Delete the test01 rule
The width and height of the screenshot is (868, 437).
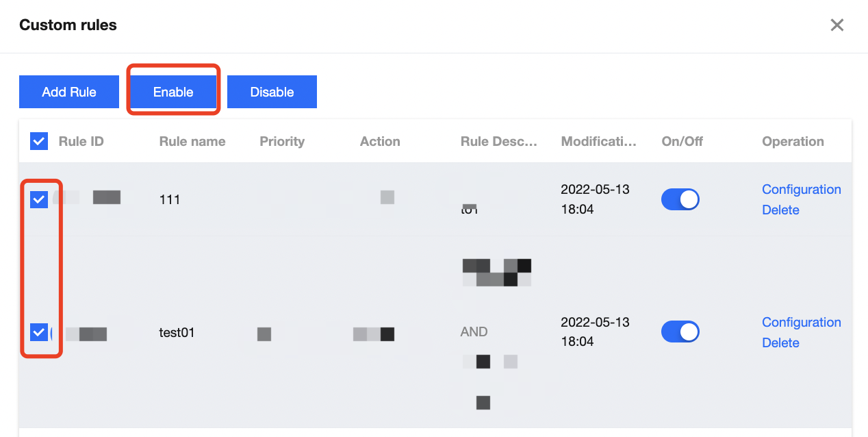[780, 342]
